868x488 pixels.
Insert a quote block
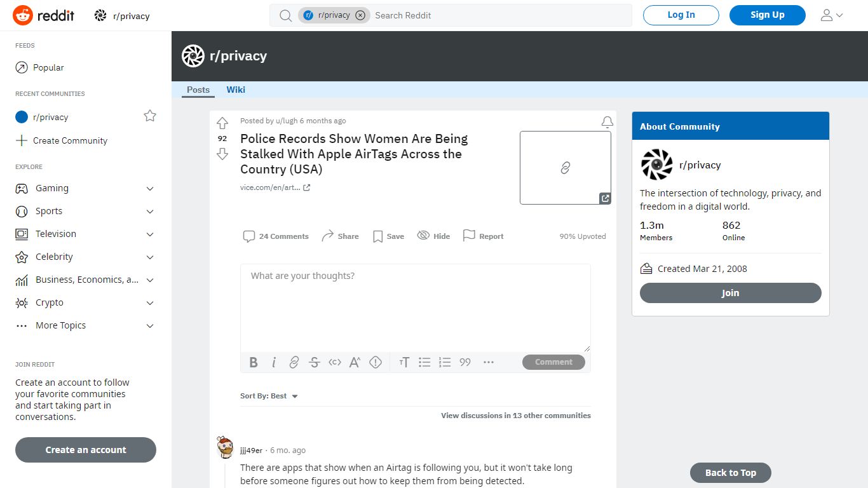point(465,362)
